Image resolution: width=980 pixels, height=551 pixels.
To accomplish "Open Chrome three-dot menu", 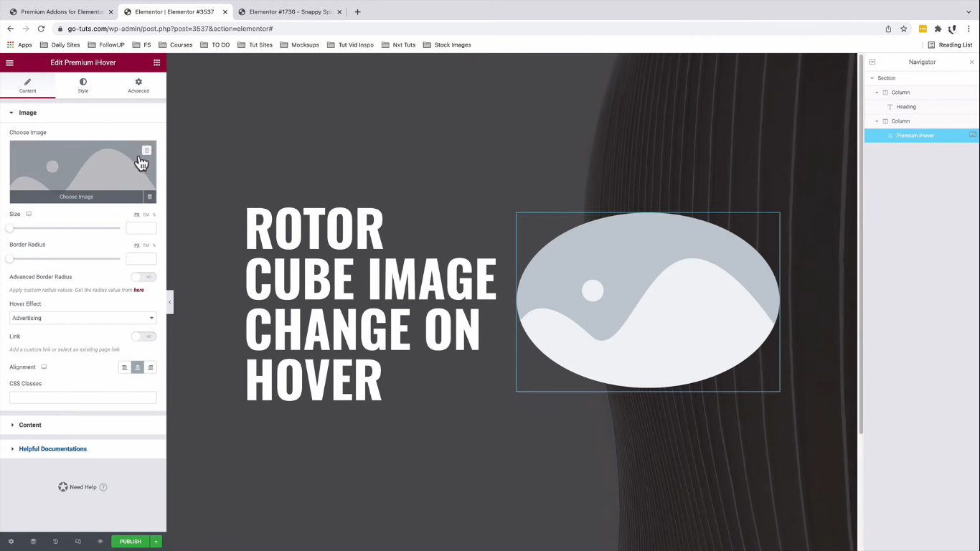I will (969, 29).
